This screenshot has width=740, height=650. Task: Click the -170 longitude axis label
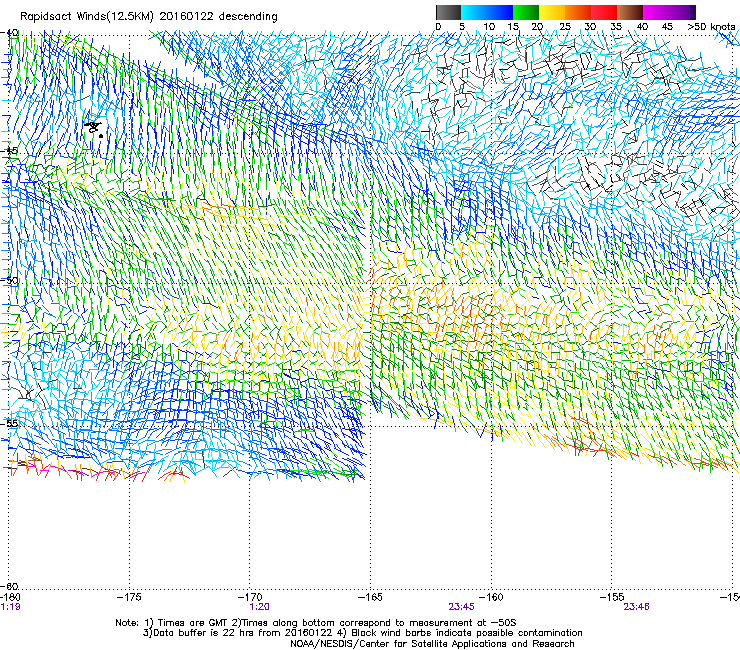point(250,598)
